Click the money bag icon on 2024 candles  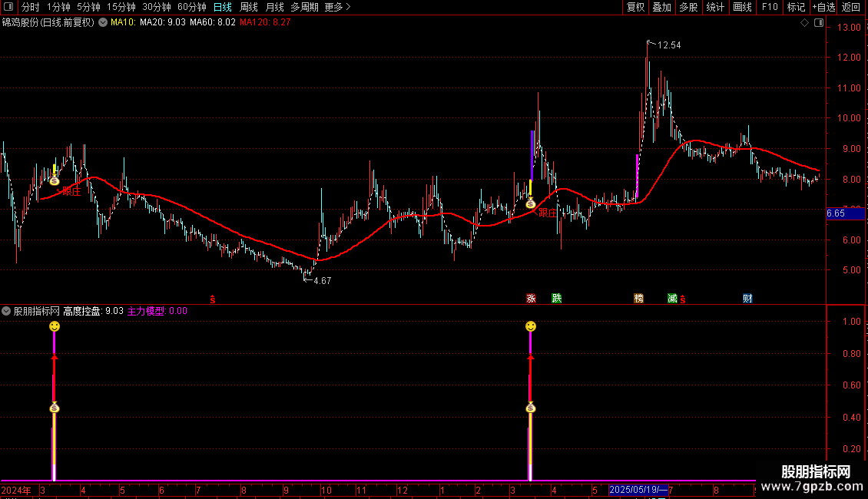[x=55, y=181]
